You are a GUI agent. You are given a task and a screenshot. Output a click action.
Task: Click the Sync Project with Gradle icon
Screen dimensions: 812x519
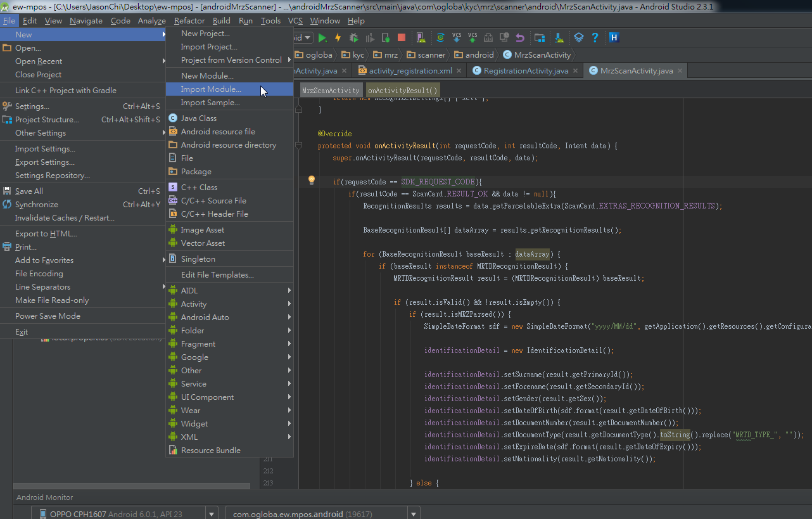point(440,38)
